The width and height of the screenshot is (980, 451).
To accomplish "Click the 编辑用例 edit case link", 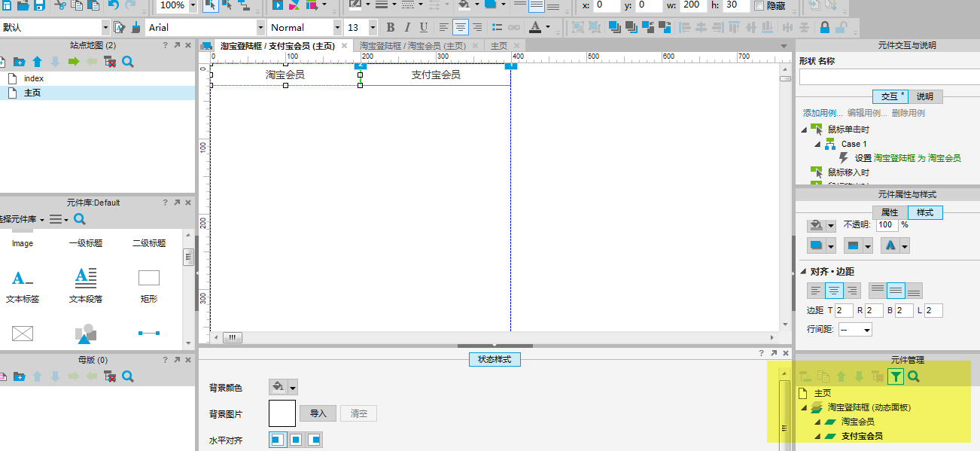I will [x=867, y=113].
